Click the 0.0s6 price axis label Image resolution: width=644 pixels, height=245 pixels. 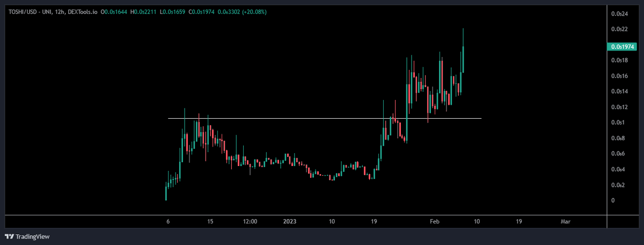618,154
